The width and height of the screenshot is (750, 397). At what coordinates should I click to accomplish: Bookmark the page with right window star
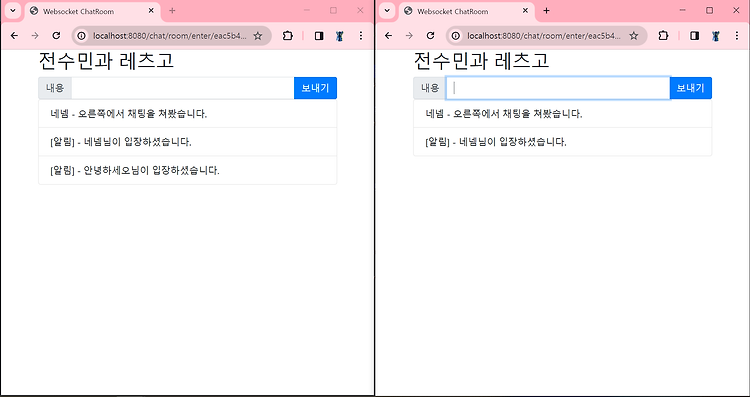[x=634, y=36]
